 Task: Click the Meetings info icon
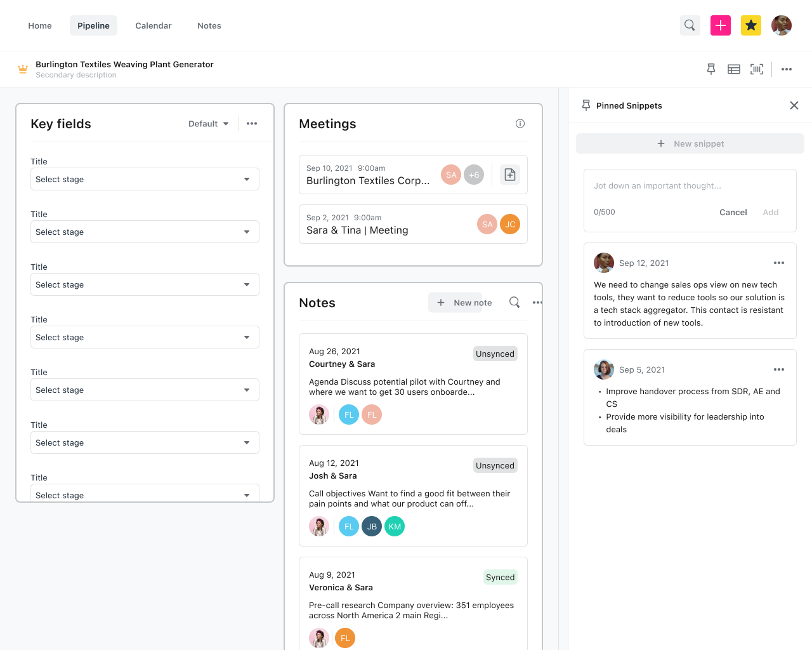(520, 124)
